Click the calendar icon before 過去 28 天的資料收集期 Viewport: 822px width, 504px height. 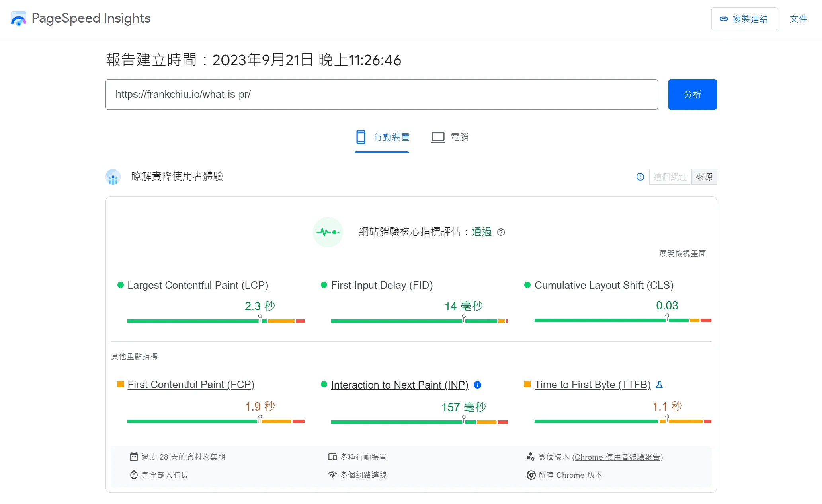(x=134, y=457)
